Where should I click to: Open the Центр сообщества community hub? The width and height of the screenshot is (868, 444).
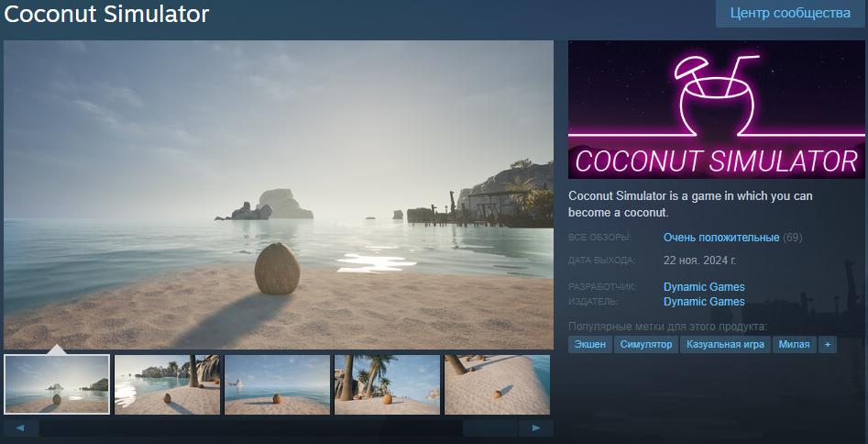coord(790,14)
